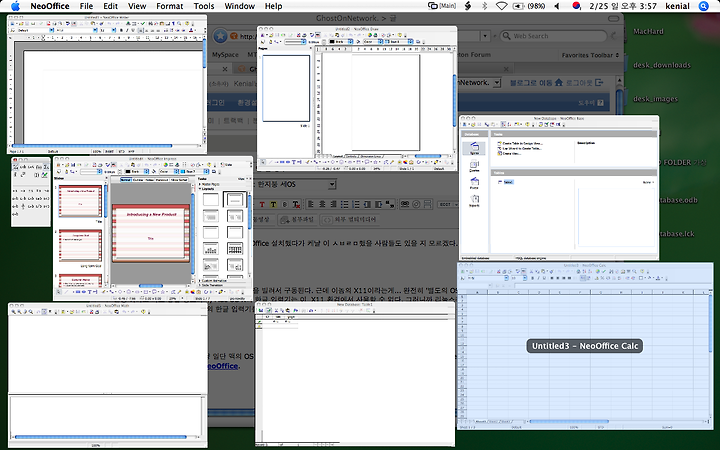Click insert link icon in blog editor
Image resolution: width=720 pixels, height=450 pixels.
tap(405, 204)
